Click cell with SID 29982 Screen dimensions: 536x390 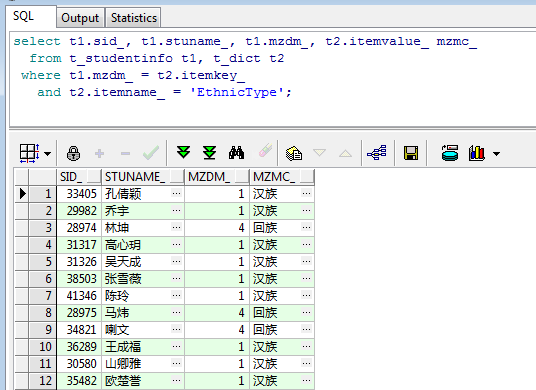(x=79, y=211)
